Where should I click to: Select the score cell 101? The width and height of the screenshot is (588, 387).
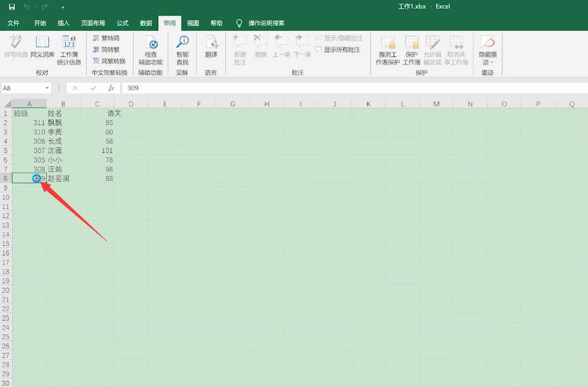pyautogui.click(x=97, y=150)
